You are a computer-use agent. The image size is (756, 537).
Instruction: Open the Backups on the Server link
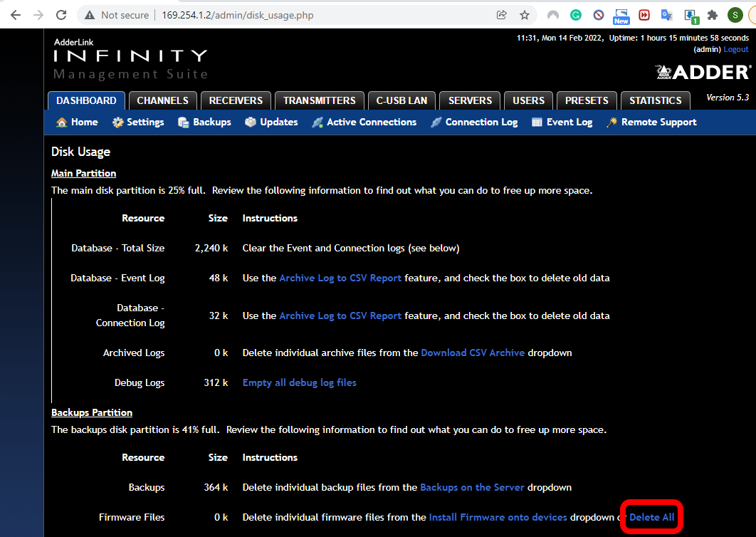pyautogui.click(x=472, y=487)
